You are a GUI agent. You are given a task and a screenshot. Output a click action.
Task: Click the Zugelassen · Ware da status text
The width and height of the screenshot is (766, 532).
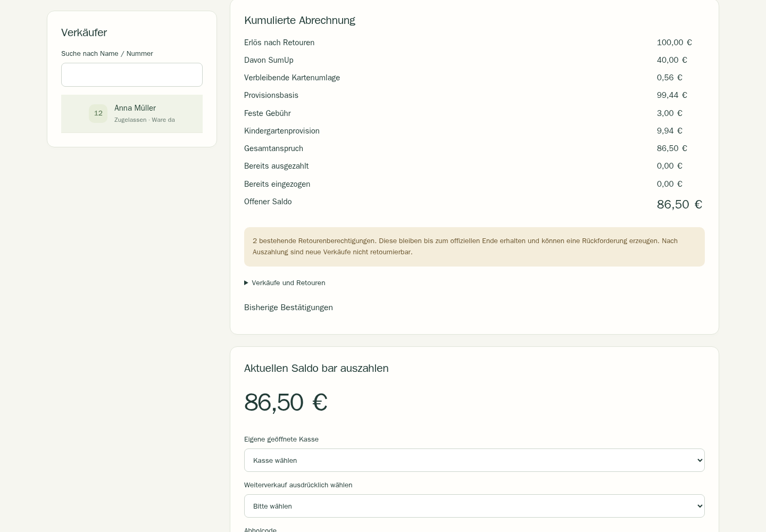pyautogui.click(x=145, y=120)
